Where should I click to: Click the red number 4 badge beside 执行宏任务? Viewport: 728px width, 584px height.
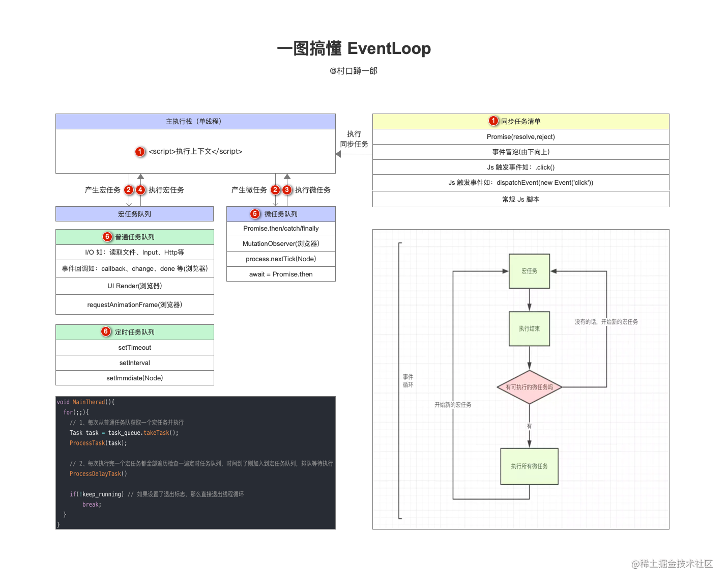pos(140,190)
